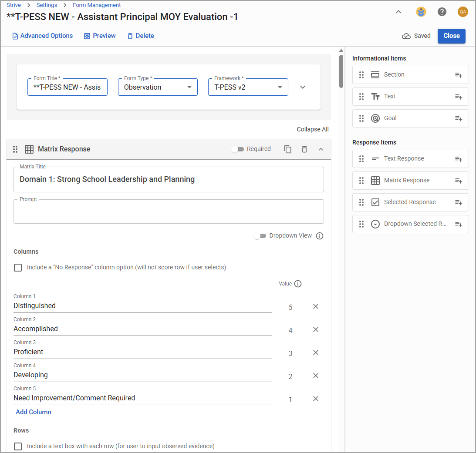Click the yellow mascot icon in header

point(421,12)
